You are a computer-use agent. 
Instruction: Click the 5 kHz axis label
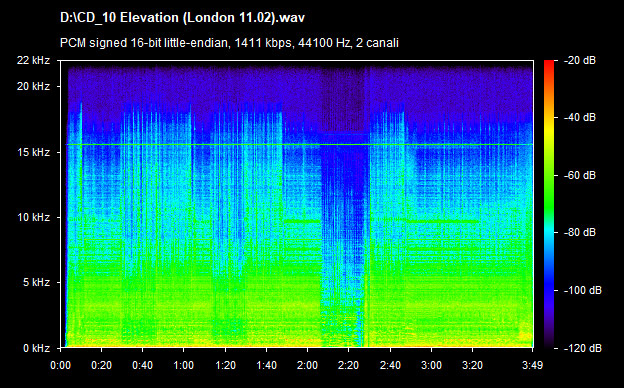[36, 283]
